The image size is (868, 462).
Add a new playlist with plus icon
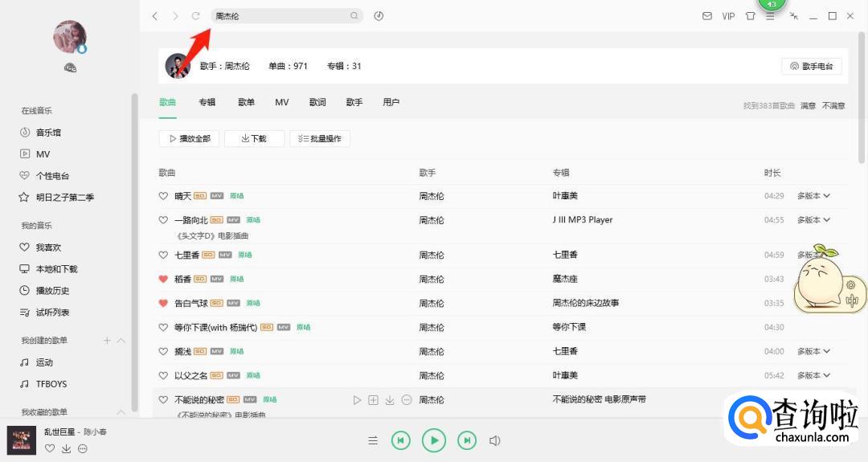pos(107,341)
